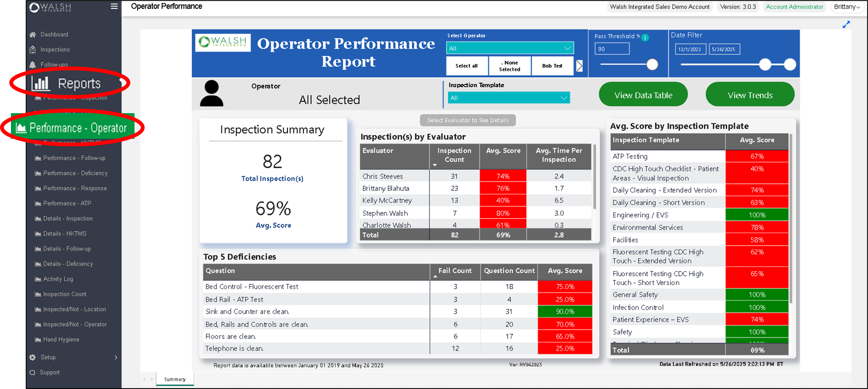Viewport: 868px width, 389px height.
Task: Expand report to full screen
Action: click(846, 25)
